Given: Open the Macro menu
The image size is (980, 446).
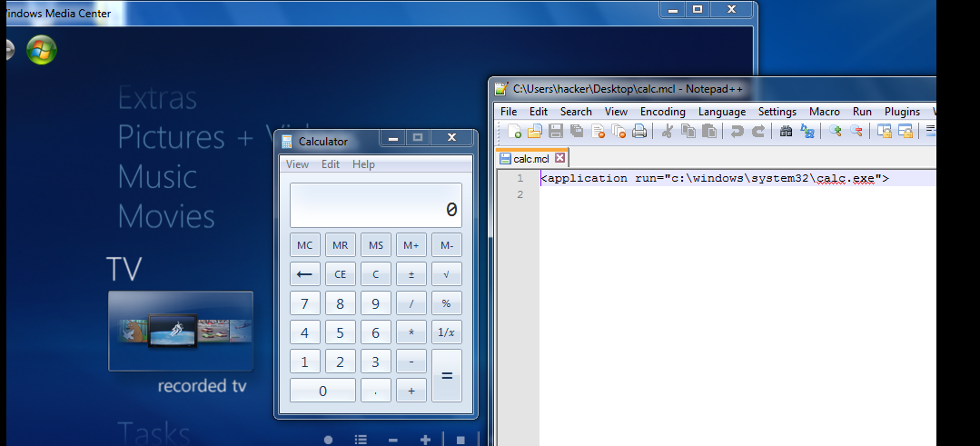Looking at the screenshot, I should tap(825, 112).
